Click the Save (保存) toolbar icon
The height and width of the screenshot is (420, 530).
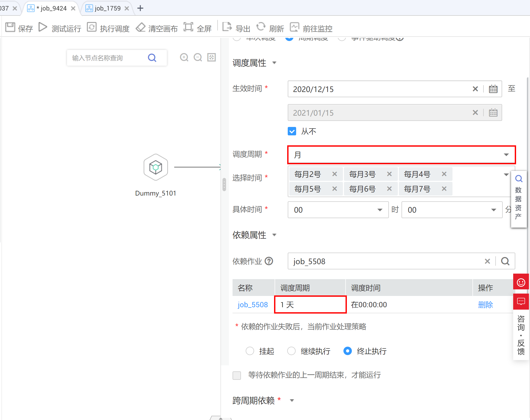pyautogui.click(x=11, y=27)
